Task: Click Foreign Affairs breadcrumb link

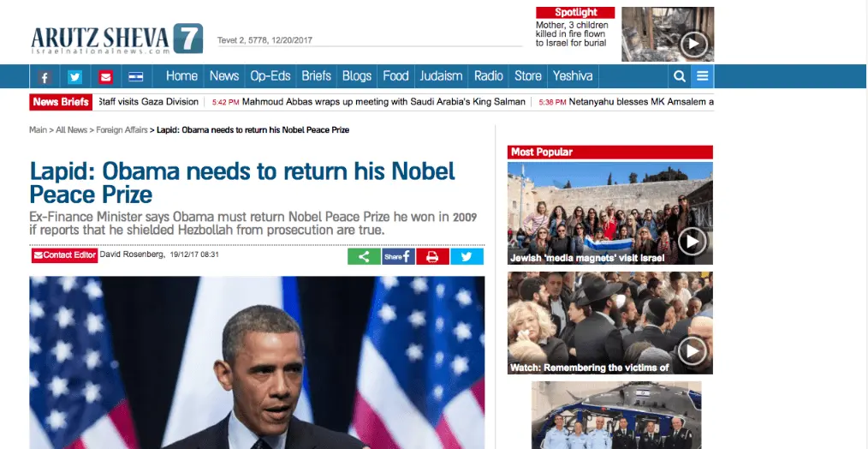Action: click(x=122, y=129)
